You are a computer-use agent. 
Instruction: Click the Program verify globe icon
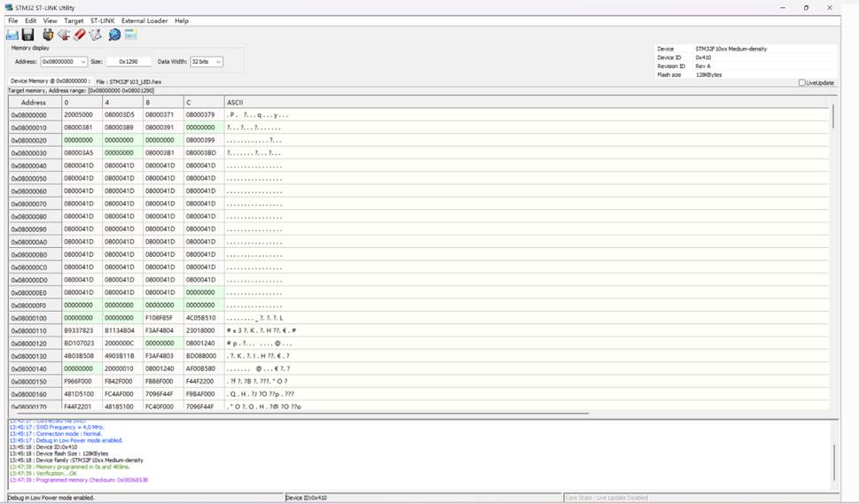point(114,35)
